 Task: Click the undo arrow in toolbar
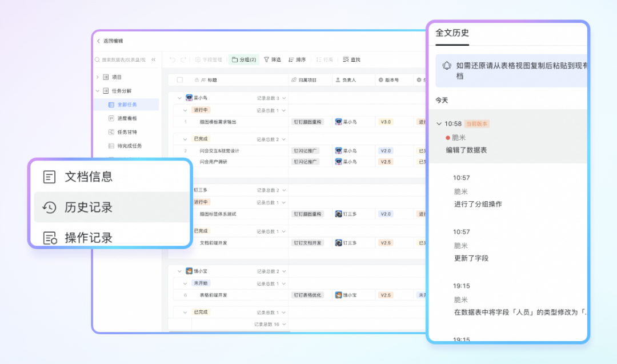(x=173, y=59)
